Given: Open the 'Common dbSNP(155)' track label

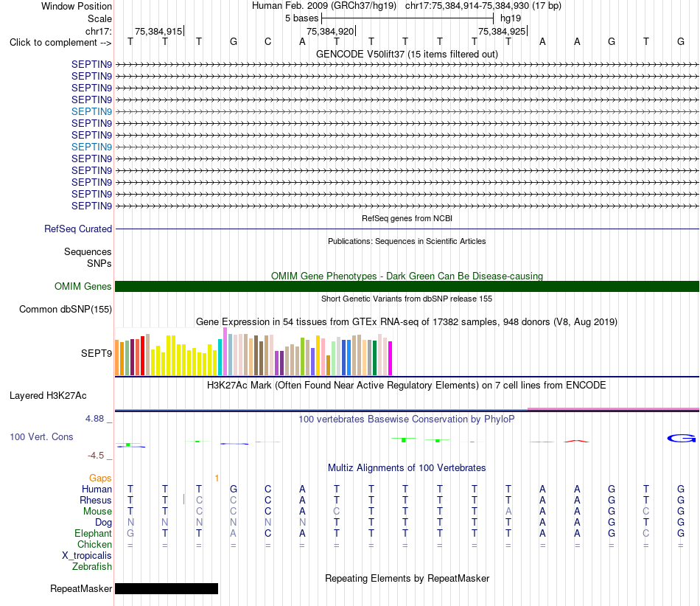Looking at the screenshot, I should 66,310.
